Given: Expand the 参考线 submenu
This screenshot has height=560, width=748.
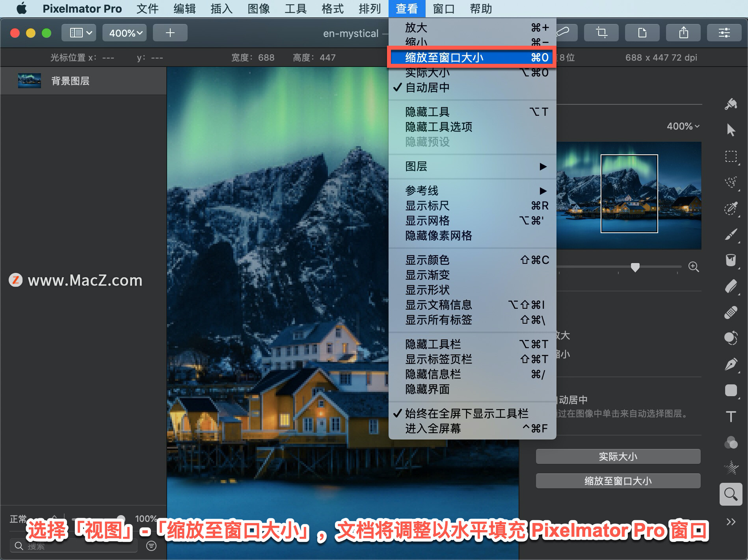Looking at the screenshot, I should pos(472,191).
